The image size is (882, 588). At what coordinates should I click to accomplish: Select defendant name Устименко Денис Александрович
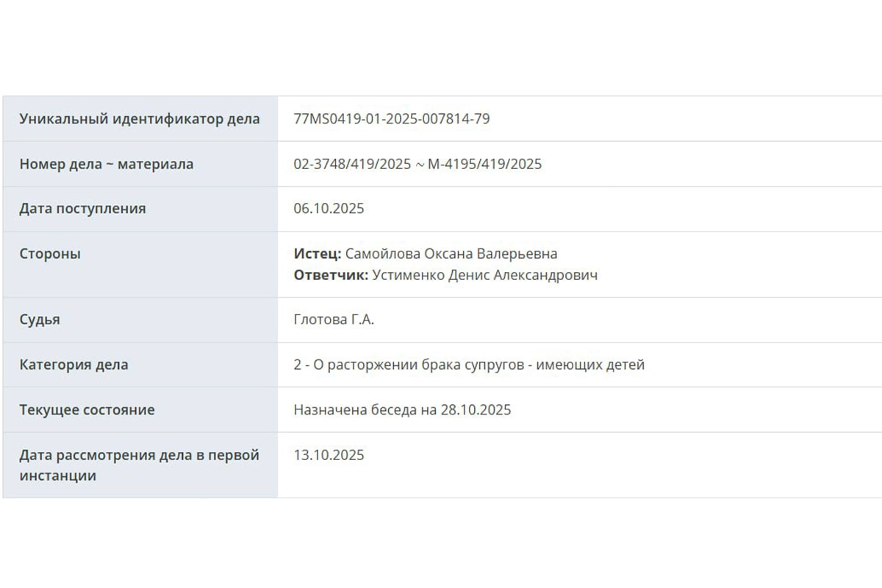coord(485,275)
